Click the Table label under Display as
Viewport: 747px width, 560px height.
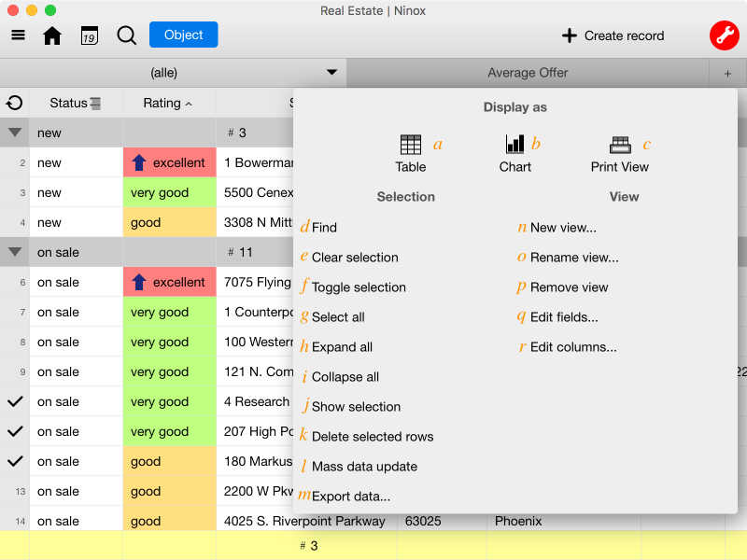pos(411,167)
